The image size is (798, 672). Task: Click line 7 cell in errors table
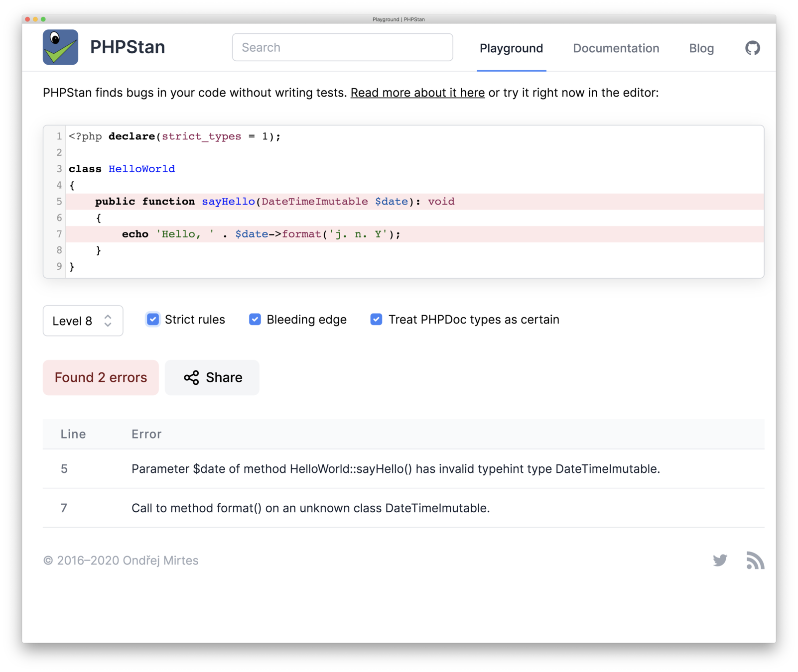pos(64,508)
